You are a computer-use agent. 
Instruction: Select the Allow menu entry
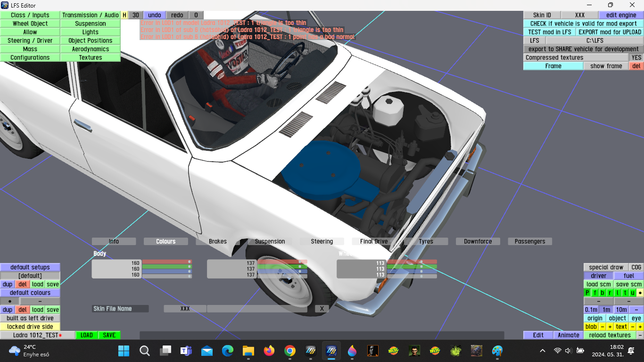(x=30, y=32)
